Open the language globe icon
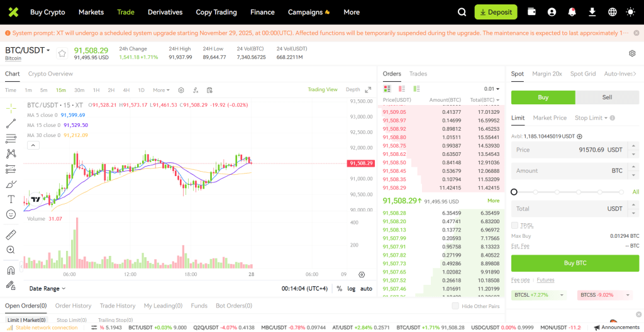 612,13
